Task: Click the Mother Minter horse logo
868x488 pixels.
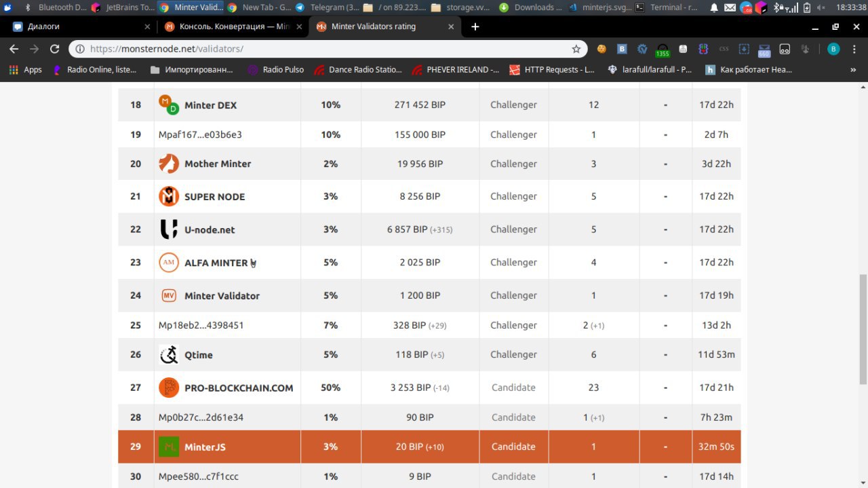Action: pyautogui.click(x=168, y=164)
